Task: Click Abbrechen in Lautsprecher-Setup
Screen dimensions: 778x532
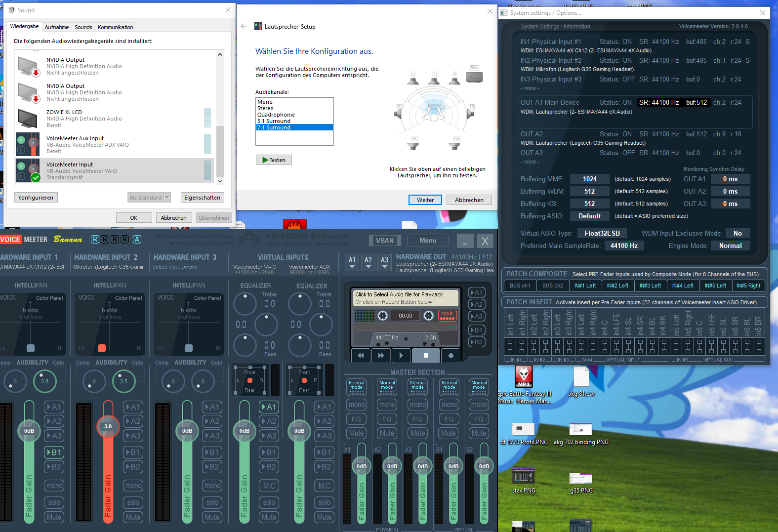Action: coord(469,200)
